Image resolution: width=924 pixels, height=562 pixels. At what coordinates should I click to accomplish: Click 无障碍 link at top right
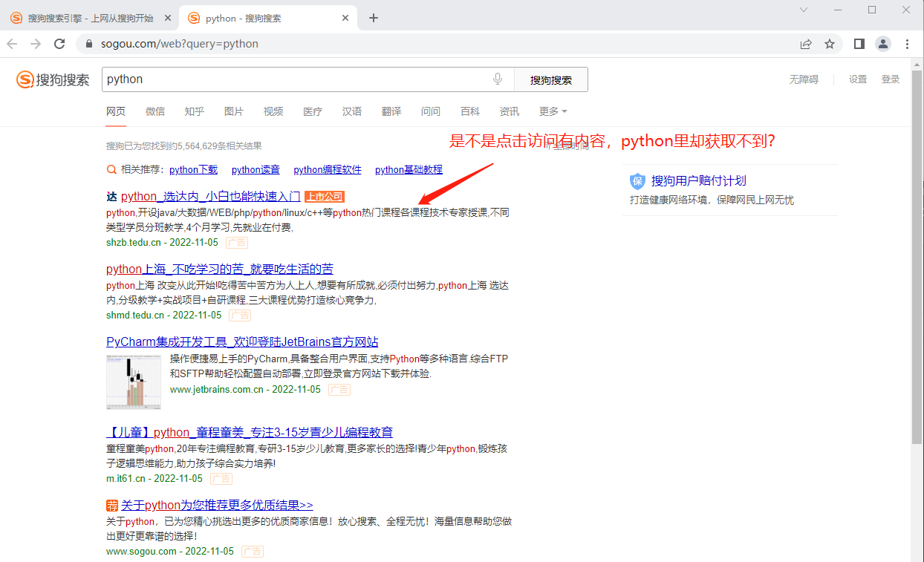coord(804,79)
